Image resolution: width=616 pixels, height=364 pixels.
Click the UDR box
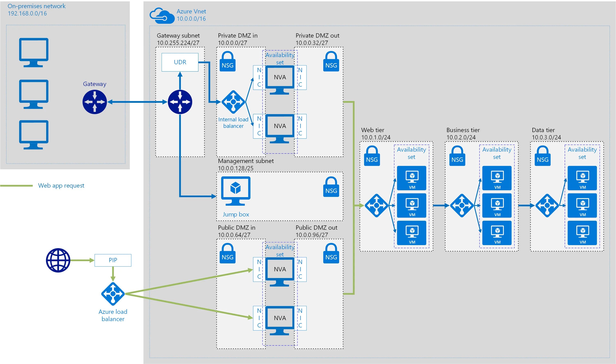[x=180, y=62]
